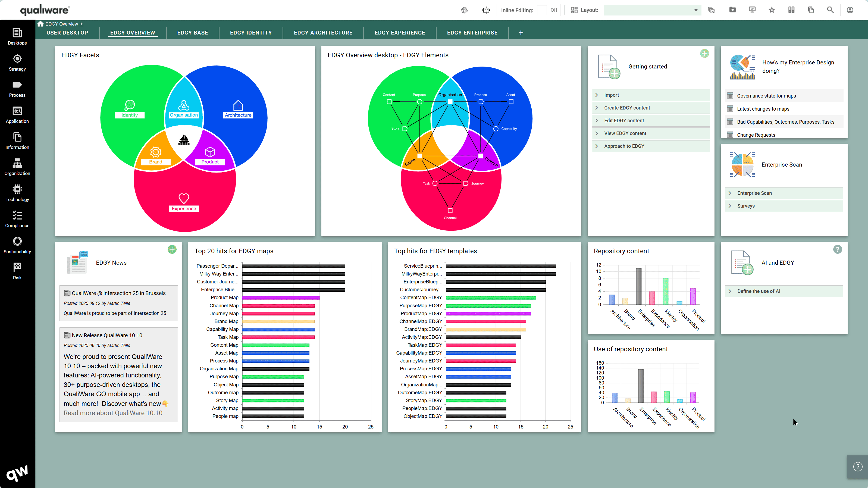Click the Architecture house icon in EDGY Facets
The width and height of the screenshot is (868, 488).
pyautogui.click(x=238, y=105)
